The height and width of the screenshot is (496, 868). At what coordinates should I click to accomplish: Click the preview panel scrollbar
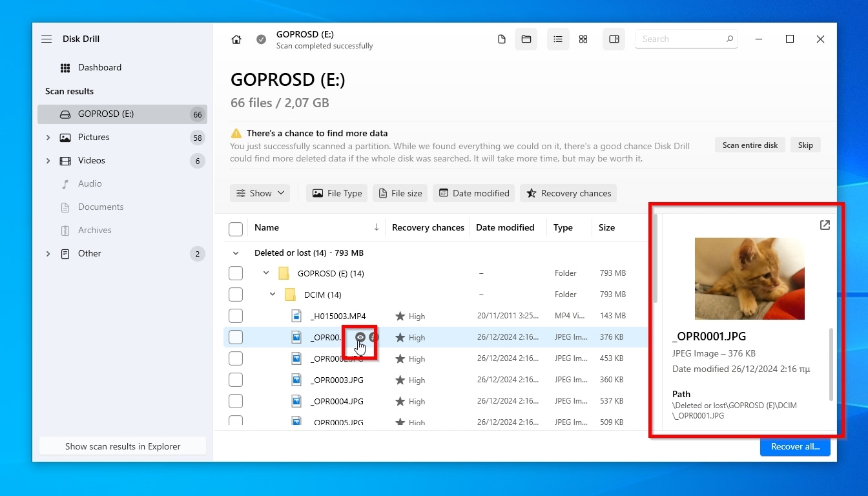pyautogui.click(x=831, y=364)
